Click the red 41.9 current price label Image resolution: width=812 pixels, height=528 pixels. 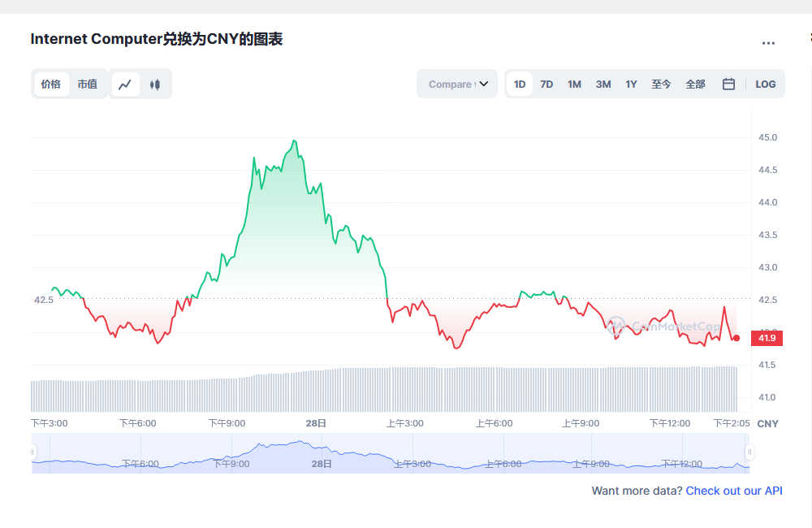pyautogui.click(x=767, y=339)
